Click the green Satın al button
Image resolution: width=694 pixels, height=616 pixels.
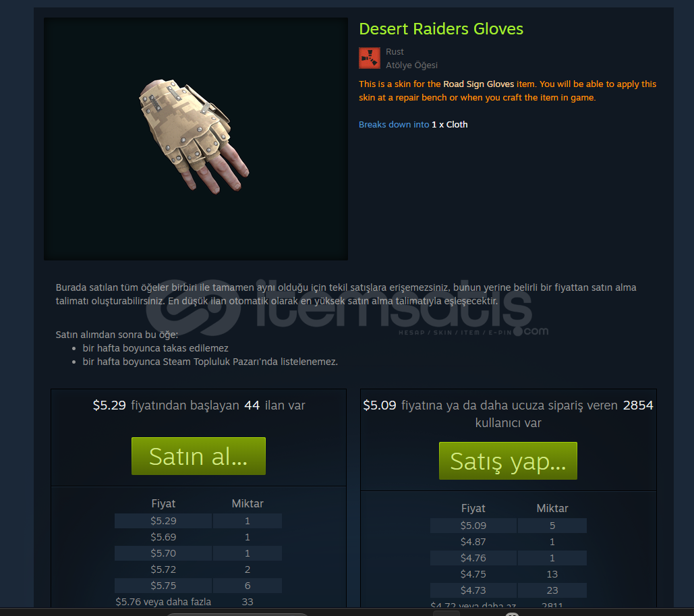coord(198,456)
